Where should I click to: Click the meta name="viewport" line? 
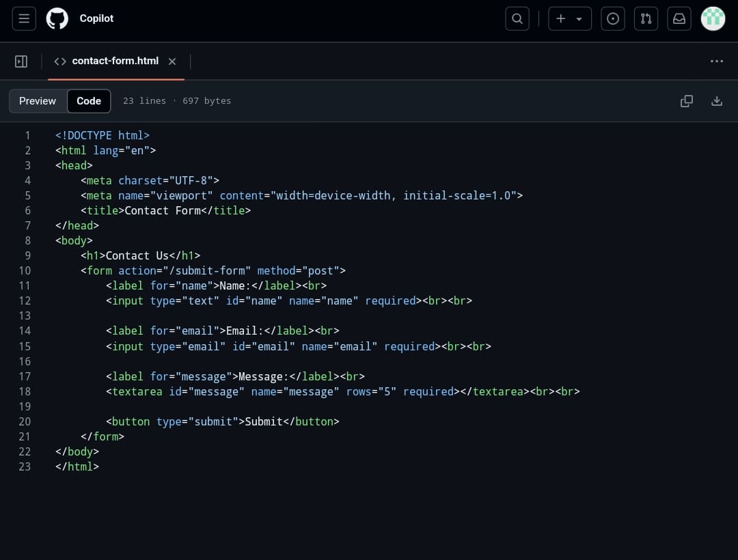pyautogui.click(x=302, y=195)
